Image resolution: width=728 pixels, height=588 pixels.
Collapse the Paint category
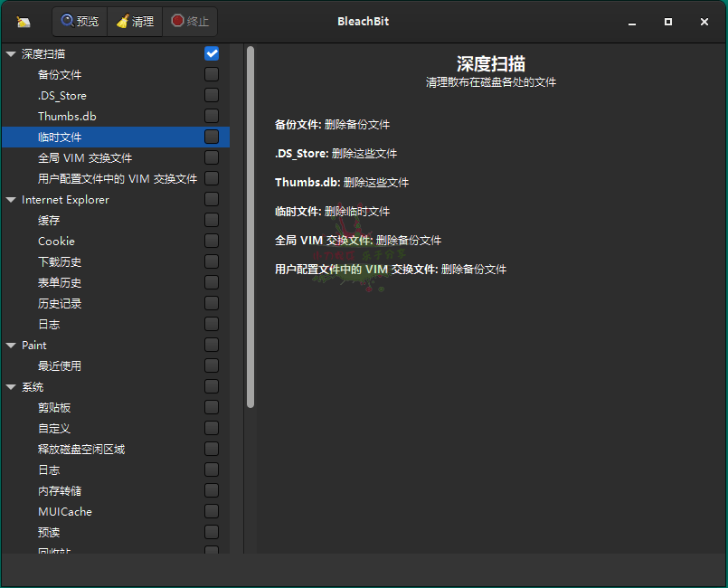coord(9,345)
